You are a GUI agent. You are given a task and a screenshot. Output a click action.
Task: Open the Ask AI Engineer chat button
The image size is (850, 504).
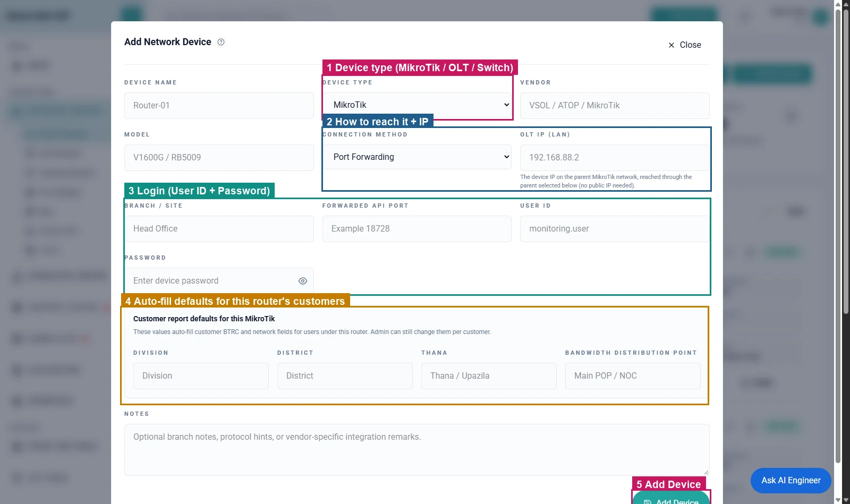click(x=791, y=481)
